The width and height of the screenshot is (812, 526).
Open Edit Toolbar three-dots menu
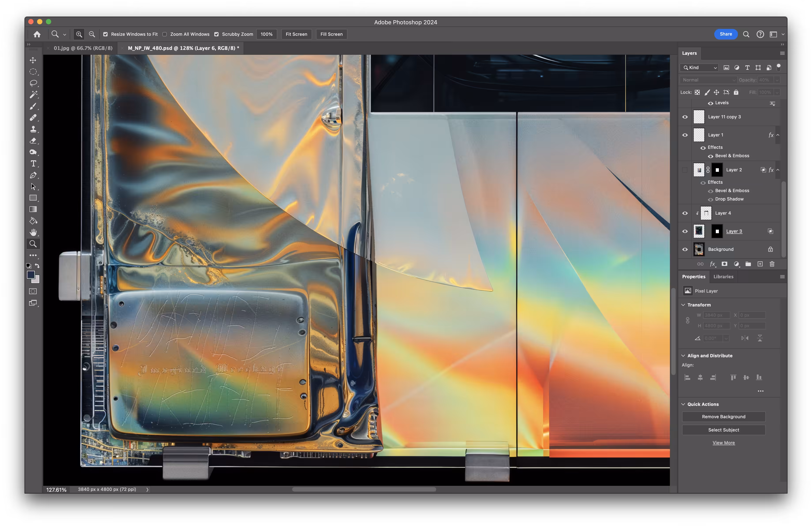coord(33,255)
